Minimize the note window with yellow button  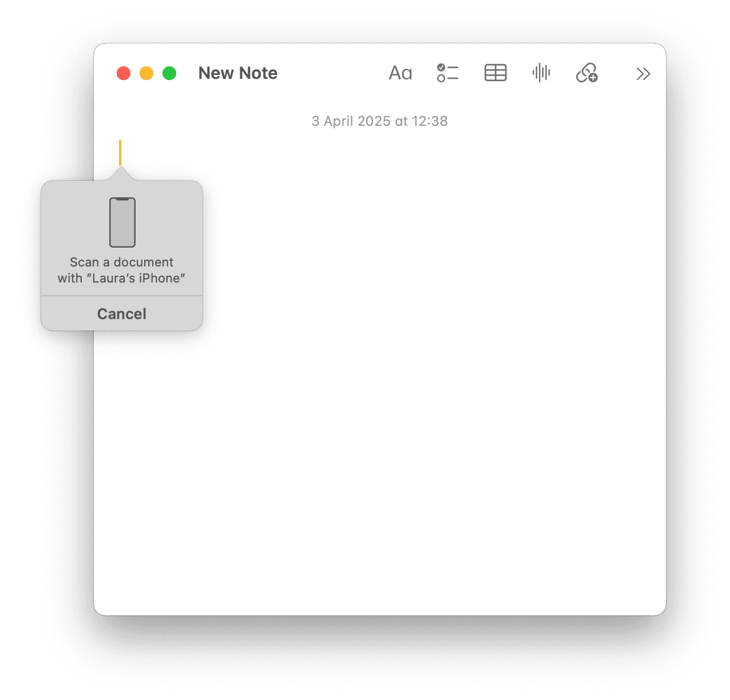click(x=146, y=73)
